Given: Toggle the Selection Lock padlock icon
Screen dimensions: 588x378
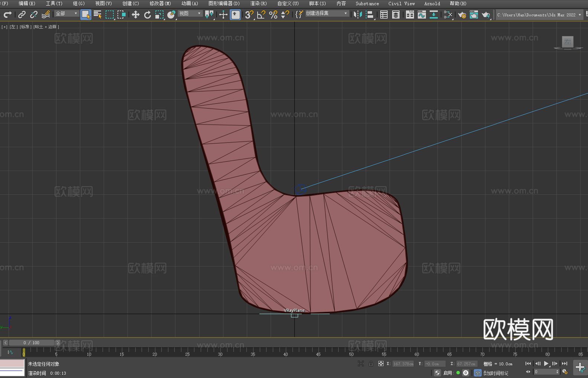Looking at the screenshot, I should point(371,364).
